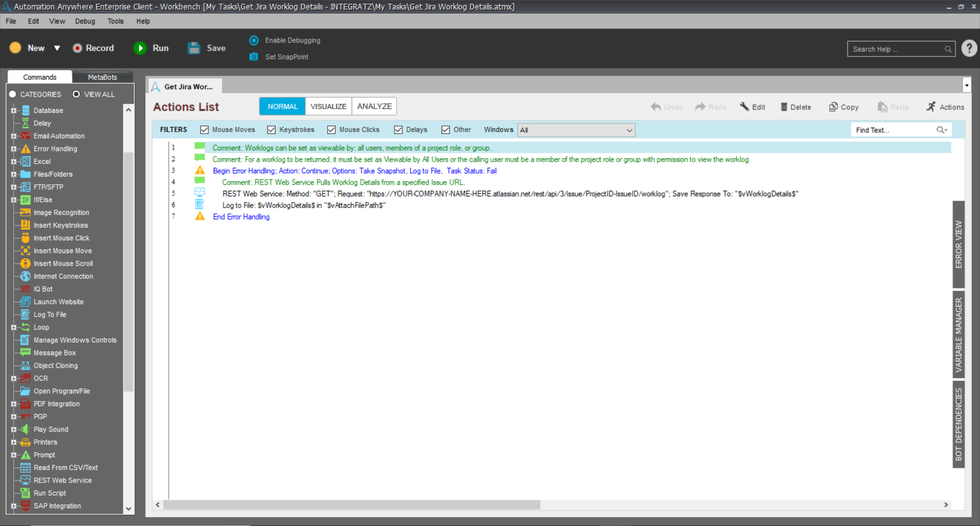
Task: Switch to the VISUALIZE view tab
Action: click(328, 106)
